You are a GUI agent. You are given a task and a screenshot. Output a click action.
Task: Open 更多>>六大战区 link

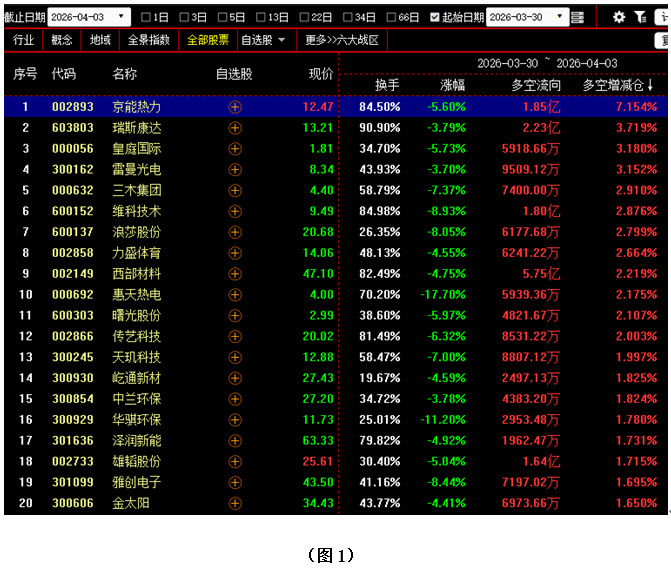[342, 40]
